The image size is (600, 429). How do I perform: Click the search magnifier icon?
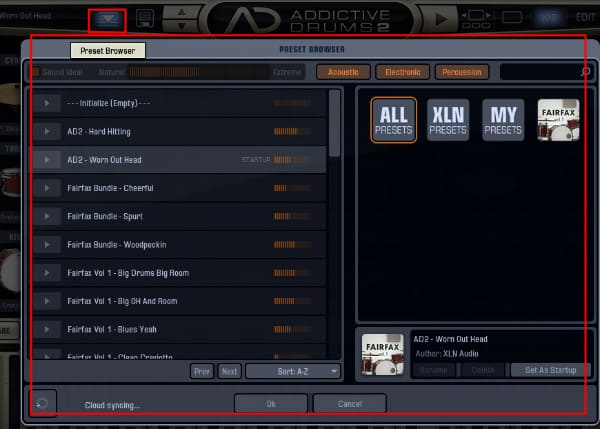click(x=586, y=72)
